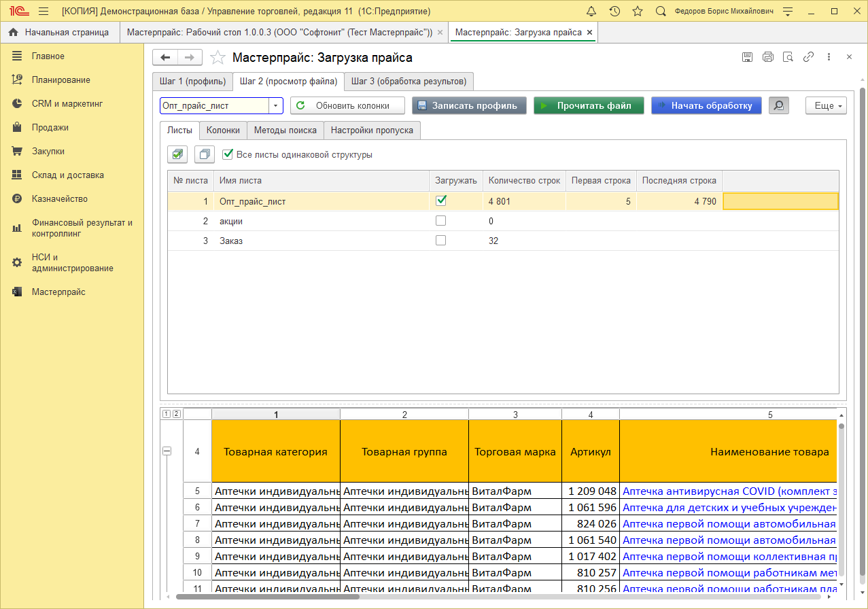Click the uncheck all sheets icon
Viewport: 868px width, 609px height.
tap(204, 154)
